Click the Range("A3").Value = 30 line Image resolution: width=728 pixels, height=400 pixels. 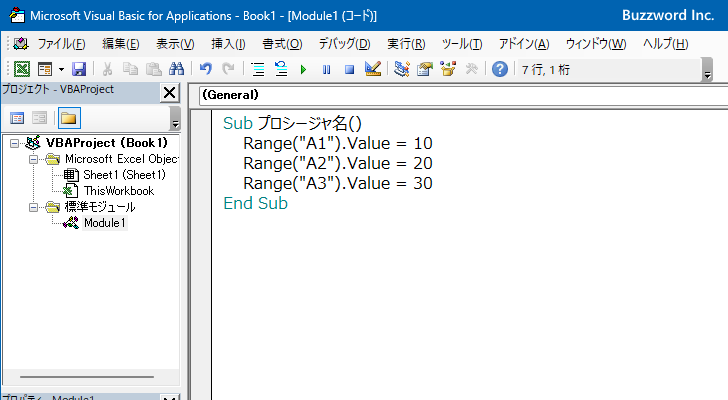338,183
